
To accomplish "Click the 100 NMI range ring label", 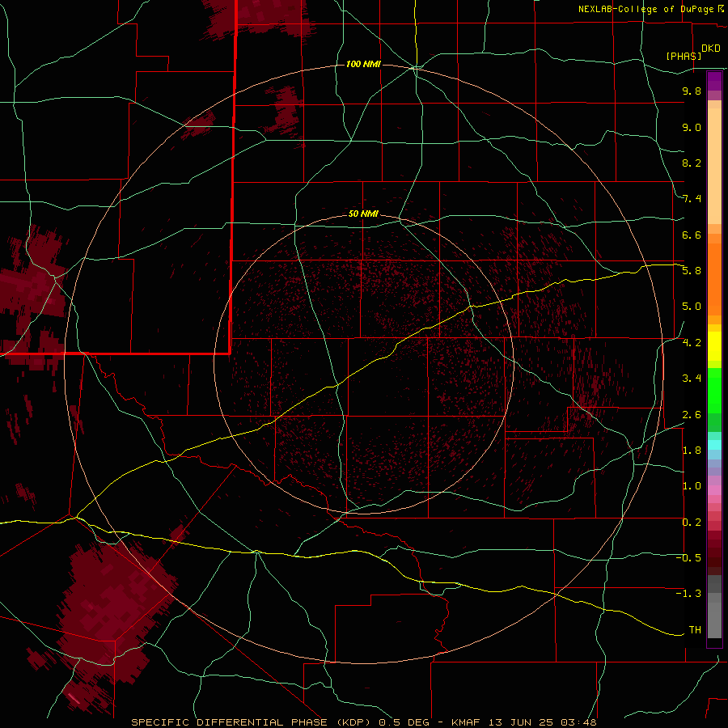I will tap(363, 64).
